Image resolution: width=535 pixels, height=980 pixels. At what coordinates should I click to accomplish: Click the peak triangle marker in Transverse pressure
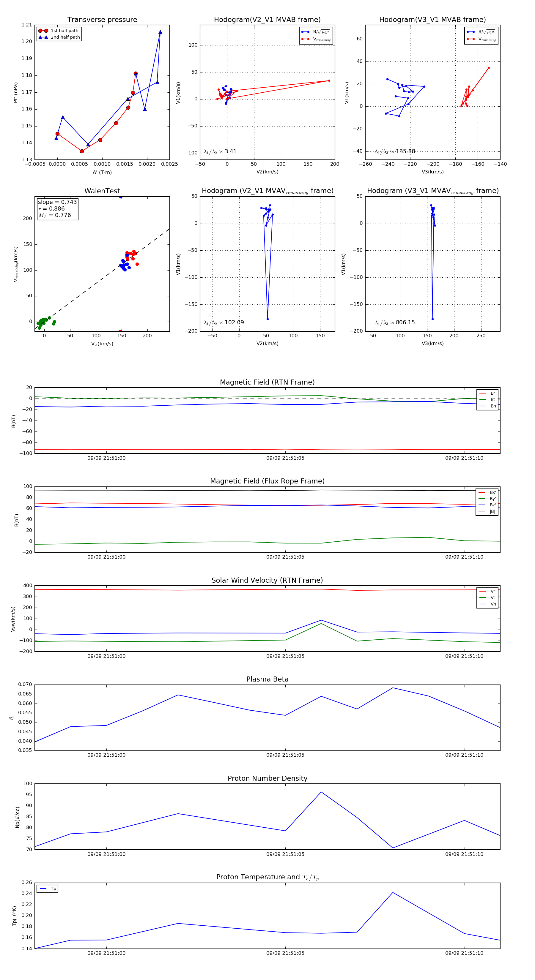click(160, 32)
